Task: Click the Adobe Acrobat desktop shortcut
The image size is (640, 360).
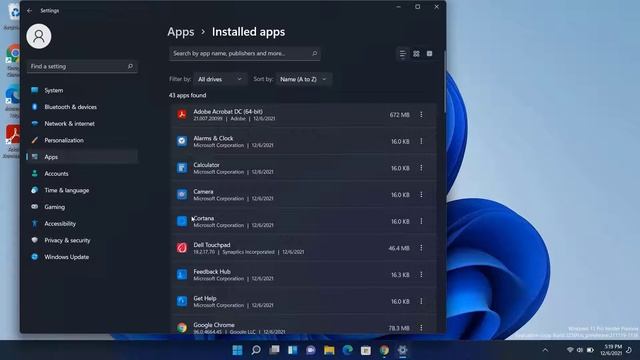Action: [x=12, y=141]
